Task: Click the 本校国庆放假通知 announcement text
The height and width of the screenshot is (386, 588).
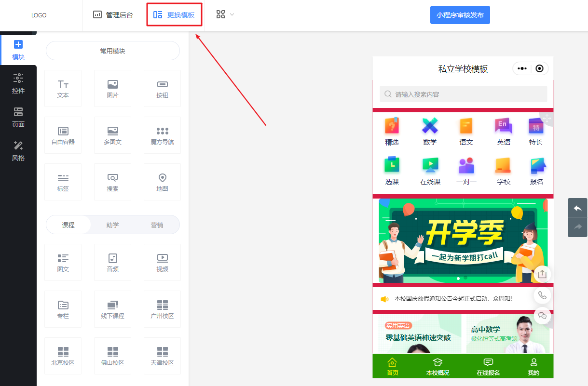Action: pos(453,299)
